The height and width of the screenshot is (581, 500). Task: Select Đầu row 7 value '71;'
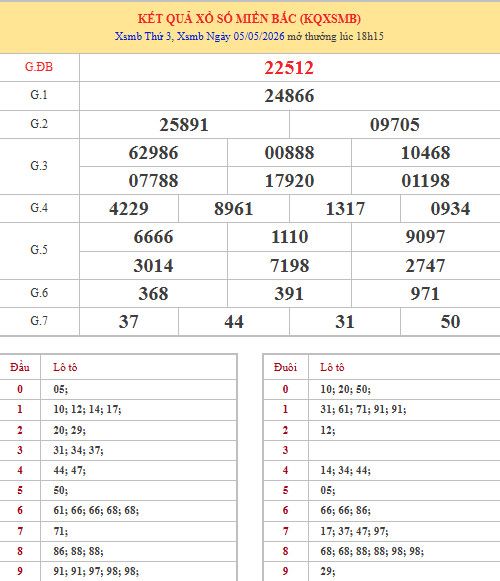[x=60, y=531]
